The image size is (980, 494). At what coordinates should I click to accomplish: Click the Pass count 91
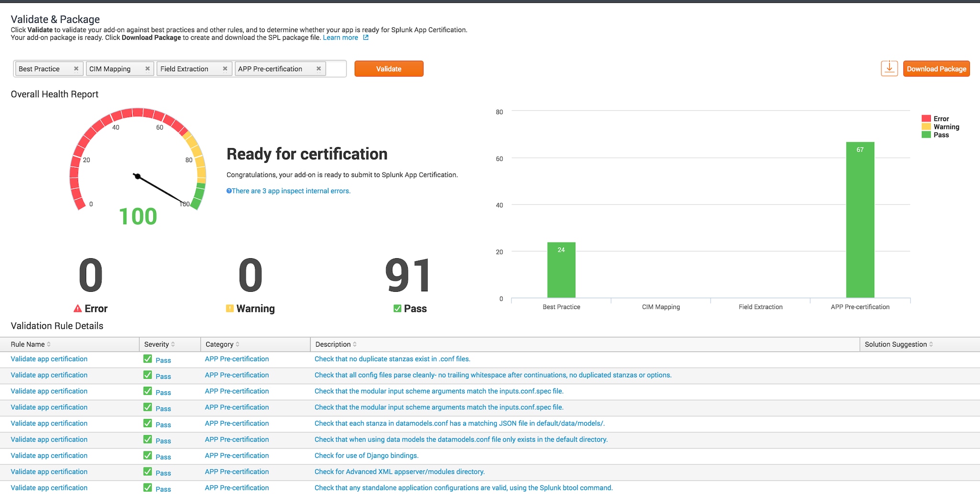(x=408, y=275)
